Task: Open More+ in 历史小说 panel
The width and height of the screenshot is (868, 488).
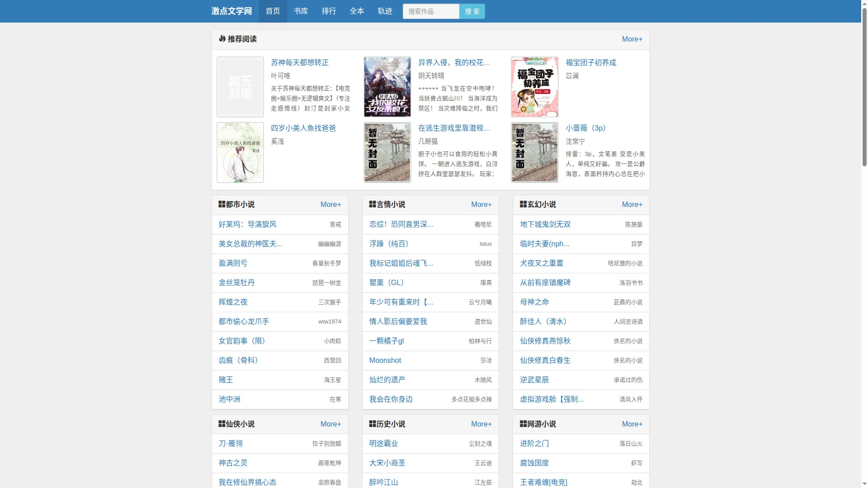Action: (x=481, y=424)
